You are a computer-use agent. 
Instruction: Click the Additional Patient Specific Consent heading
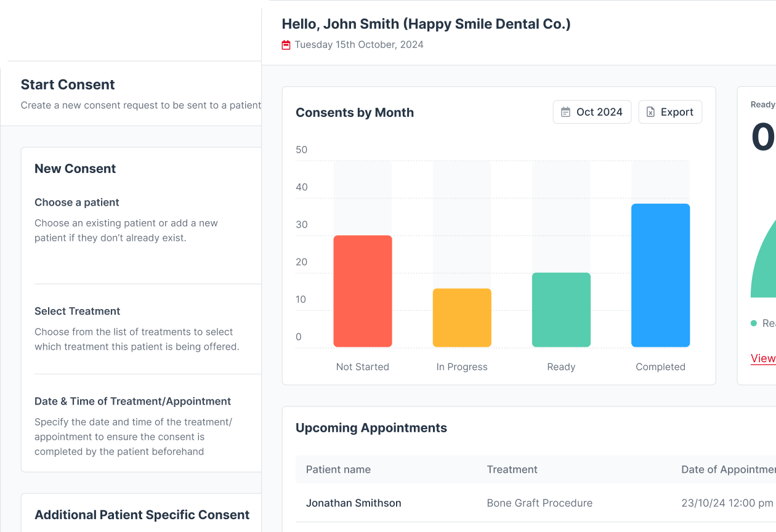pyautogui.click(x=142, y=515)
